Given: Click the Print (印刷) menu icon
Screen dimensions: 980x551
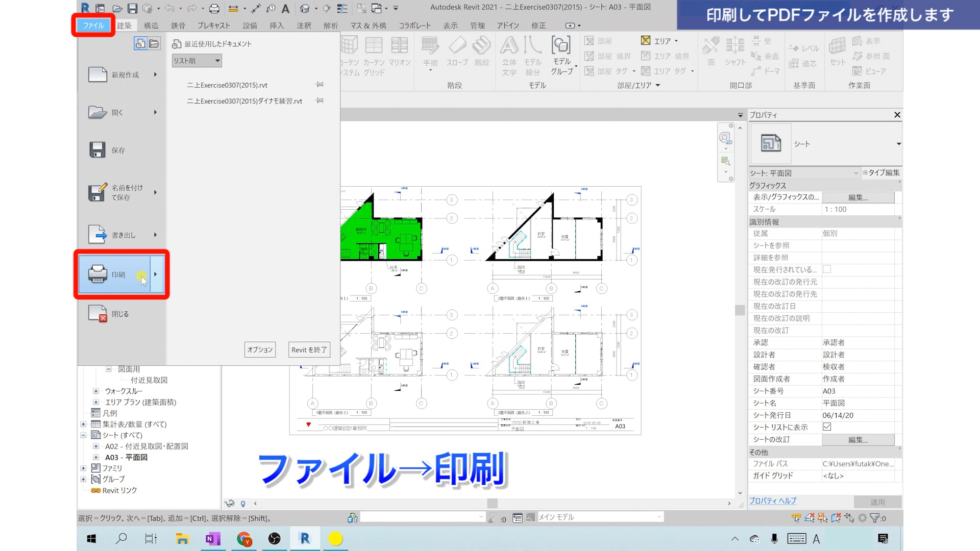Looking at the screenshot, I should point(97,274).
